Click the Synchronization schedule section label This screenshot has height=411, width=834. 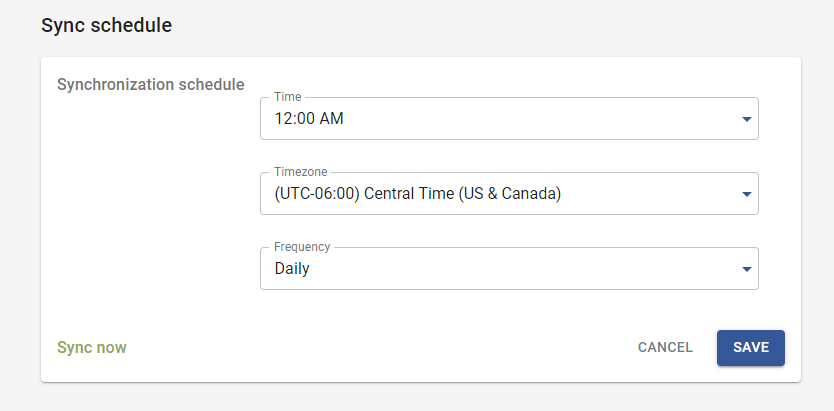[x=151, y=84]
